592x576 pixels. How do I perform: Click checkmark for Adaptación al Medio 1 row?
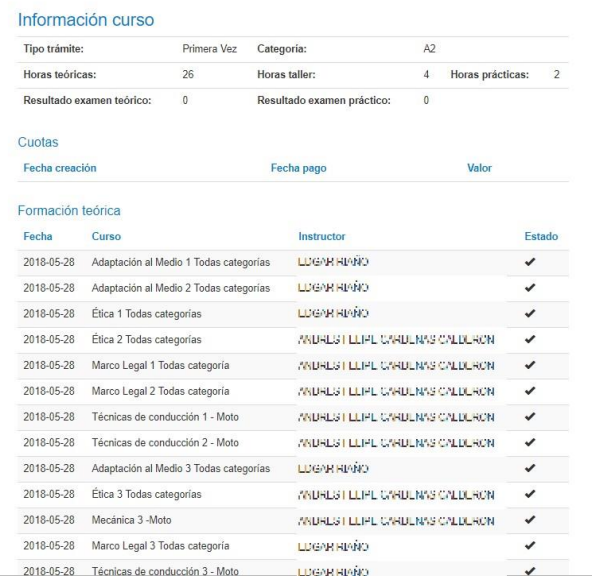530,262
